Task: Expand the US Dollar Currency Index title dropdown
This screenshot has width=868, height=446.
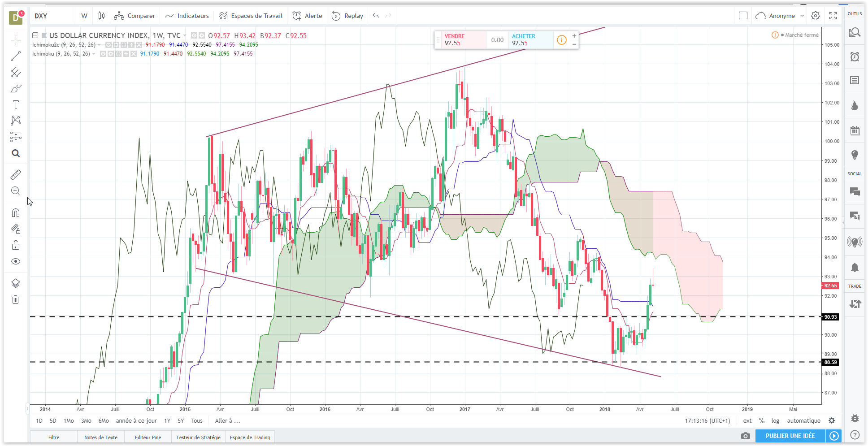Action: pyautogui.click(x=185, y=35)
